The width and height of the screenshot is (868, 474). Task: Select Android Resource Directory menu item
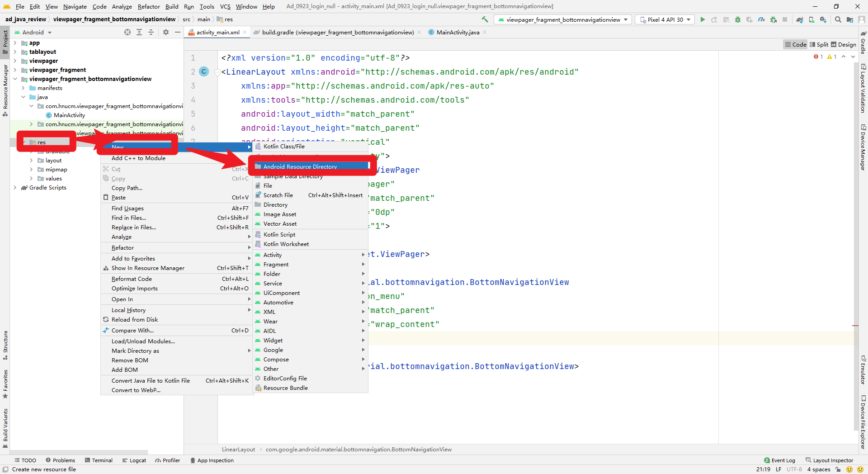[311, 166]
